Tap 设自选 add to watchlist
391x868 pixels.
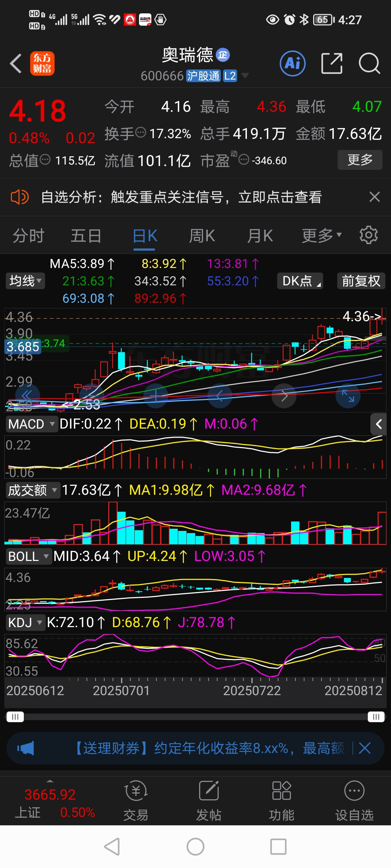click(354, 801)
